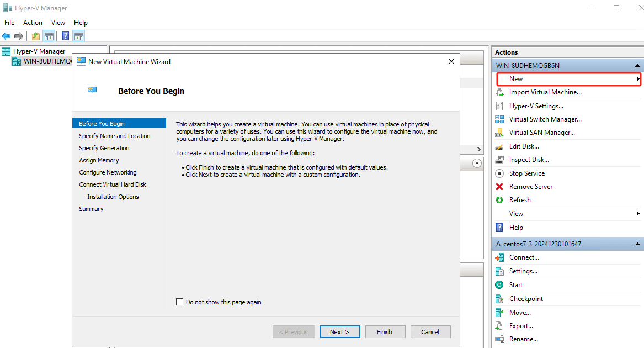The width and height of the screenshot is (644, 348).
Task: Go to Connect Virtual Hard Disk step
Action: [113, 184]
